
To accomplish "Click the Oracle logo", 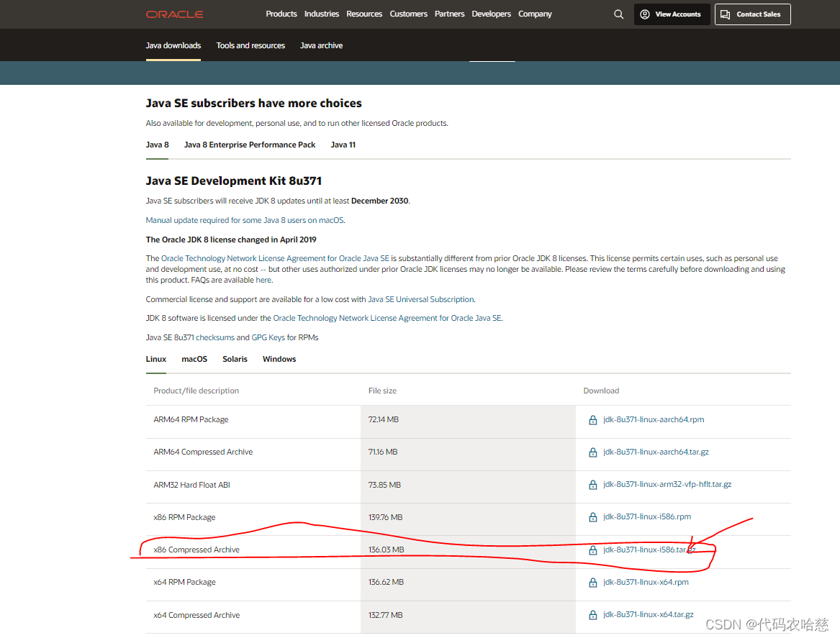I will [x=174, y=14].
